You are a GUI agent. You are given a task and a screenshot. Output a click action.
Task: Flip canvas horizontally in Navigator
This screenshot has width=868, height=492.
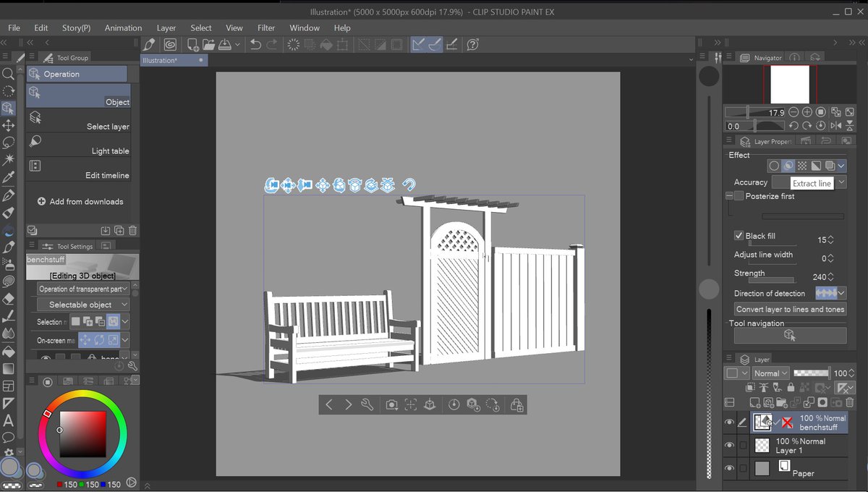(835, 126)
